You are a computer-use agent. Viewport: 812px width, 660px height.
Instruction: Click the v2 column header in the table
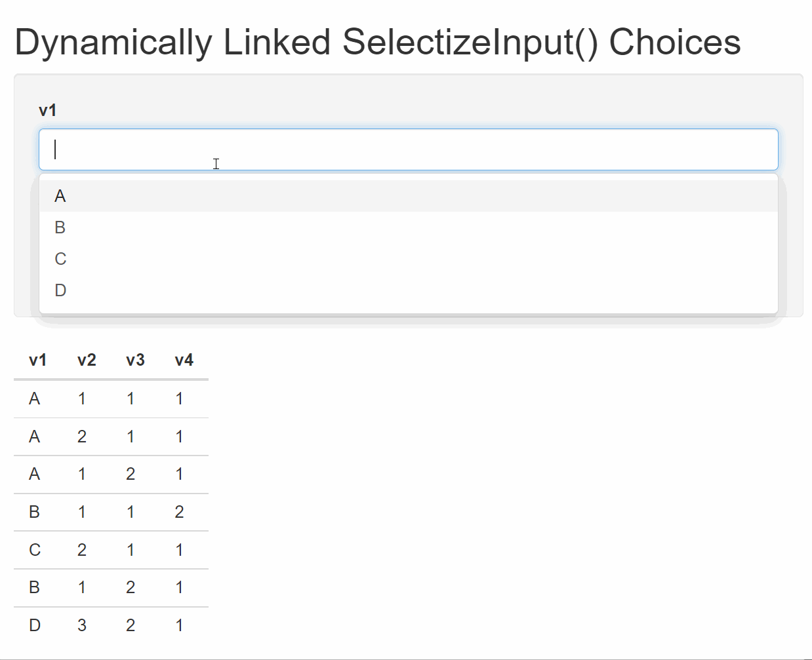pos(86,360)
